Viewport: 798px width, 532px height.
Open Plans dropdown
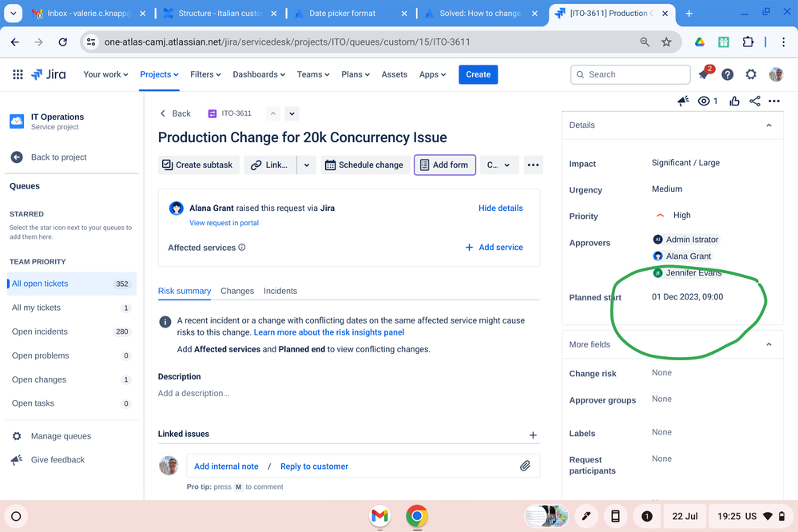click(x=355, y=74)
